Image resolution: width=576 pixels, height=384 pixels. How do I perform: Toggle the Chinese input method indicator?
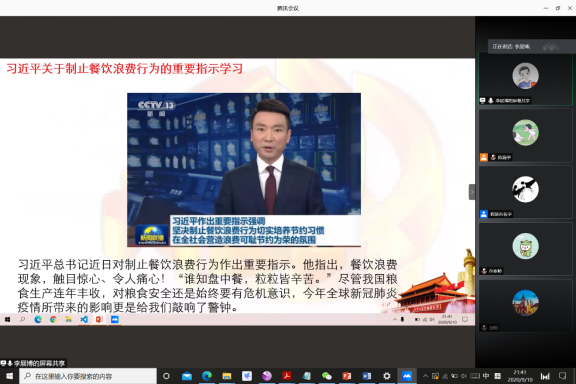(x=486, y=376)
